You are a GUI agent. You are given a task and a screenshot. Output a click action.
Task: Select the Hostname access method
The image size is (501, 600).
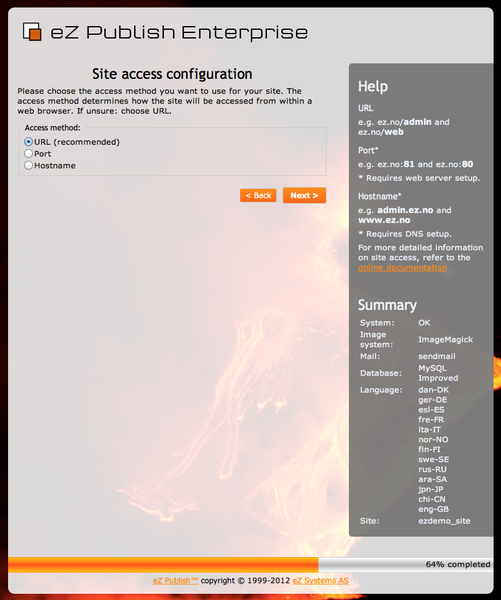tap(28, 166)
